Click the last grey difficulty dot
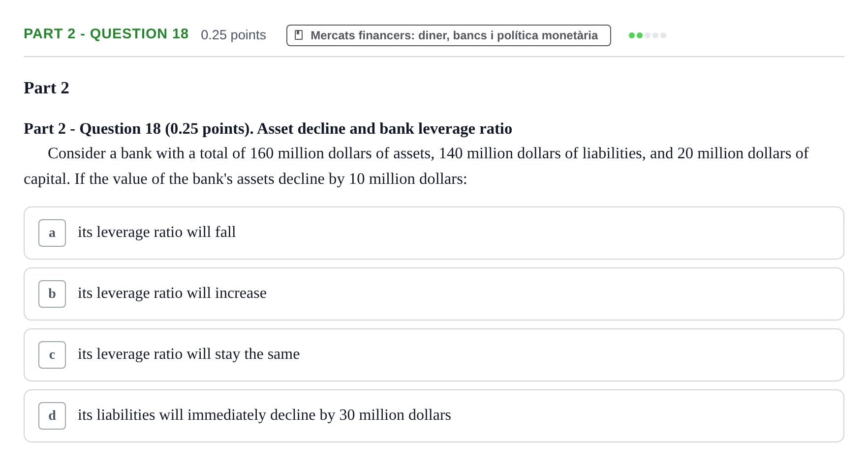Viewport: 868px width, 466px height. point(663,35)
